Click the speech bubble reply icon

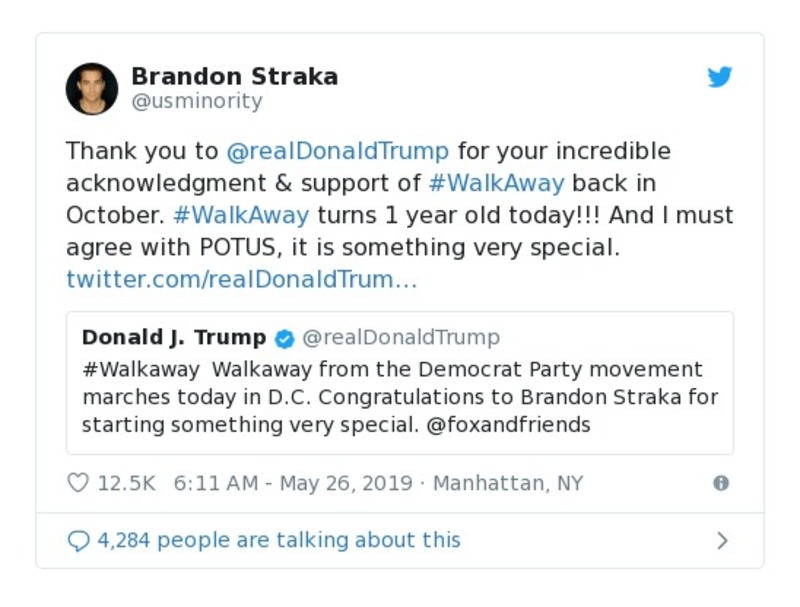click(x=78, y=541)
